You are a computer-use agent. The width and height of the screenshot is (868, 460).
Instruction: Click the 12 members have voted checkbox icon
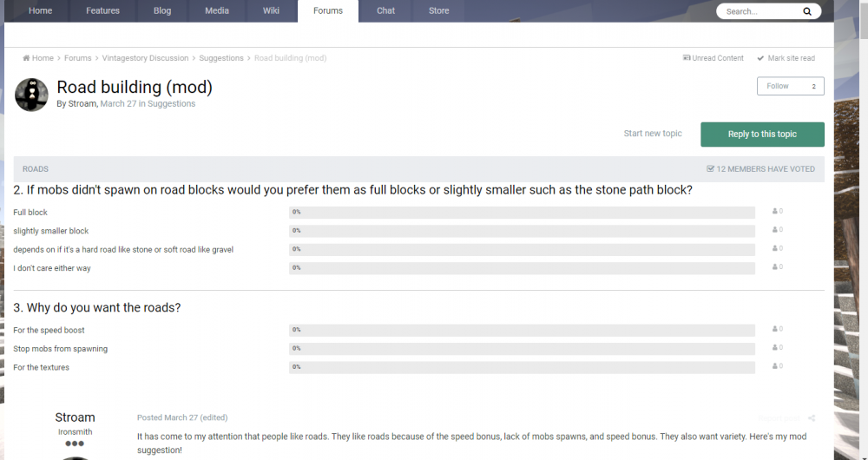710,169
